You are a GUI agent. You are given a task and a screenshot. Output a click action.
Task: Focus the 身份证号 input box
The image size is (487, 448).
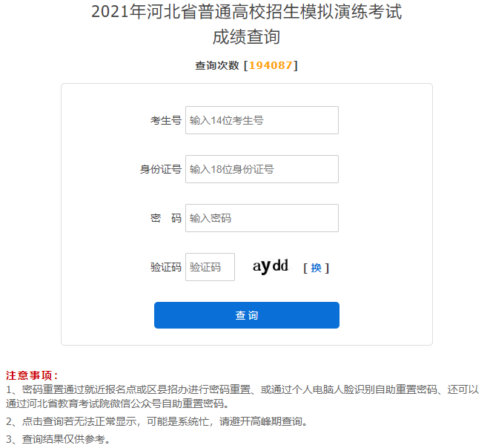click(262, 169)
